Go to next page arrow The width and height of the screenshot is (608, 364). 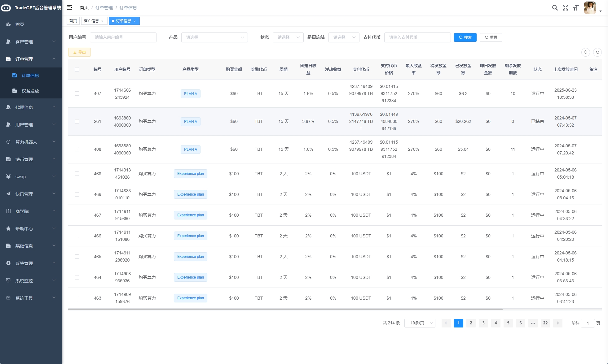click(557, 323)
